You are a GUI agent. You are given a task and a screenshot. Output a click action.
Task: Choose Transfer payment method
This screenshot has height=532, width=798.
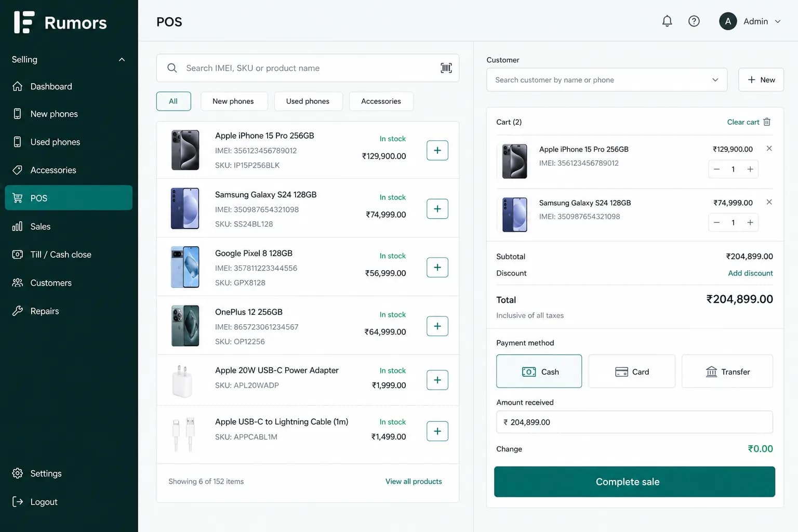pos(727,371)
